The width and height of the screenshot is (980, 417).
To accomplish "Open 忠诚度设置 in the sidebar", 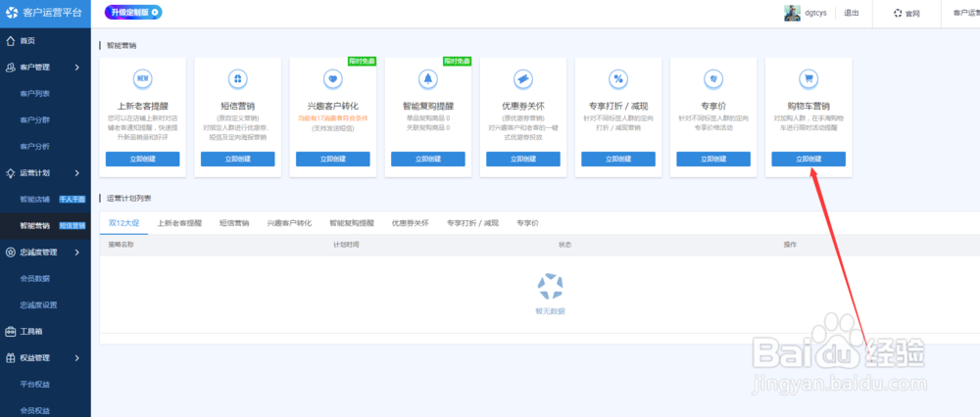I will [x=39, y=305].
